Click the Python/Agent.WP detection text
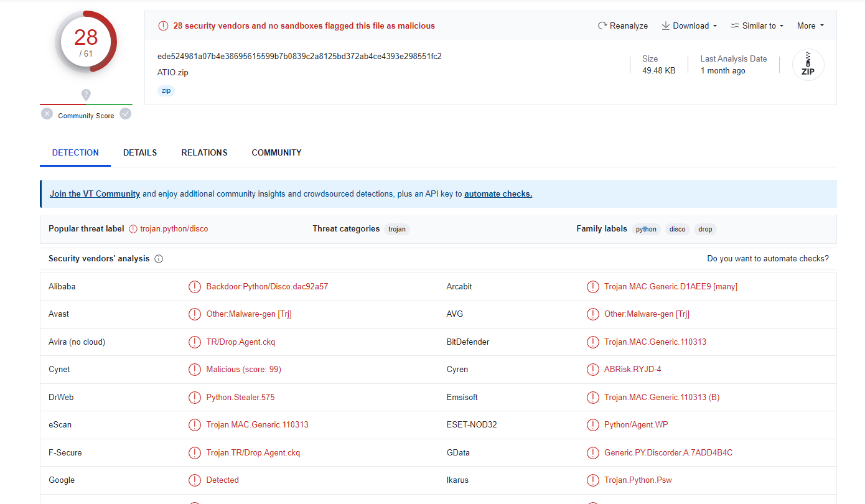The height and width of the screenshot is (504, 865). tap(636, 425)
